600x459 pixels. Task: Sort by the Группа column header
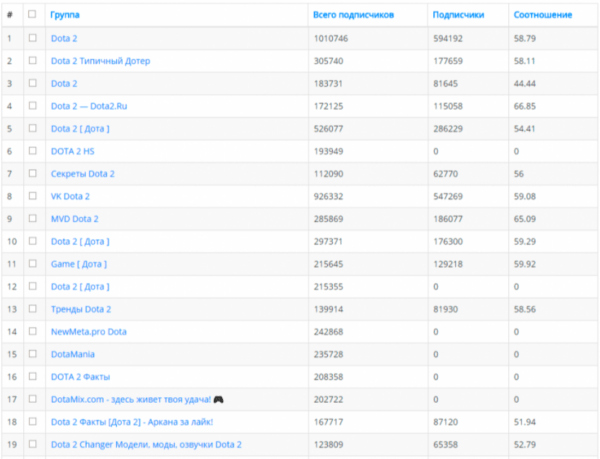65,15
